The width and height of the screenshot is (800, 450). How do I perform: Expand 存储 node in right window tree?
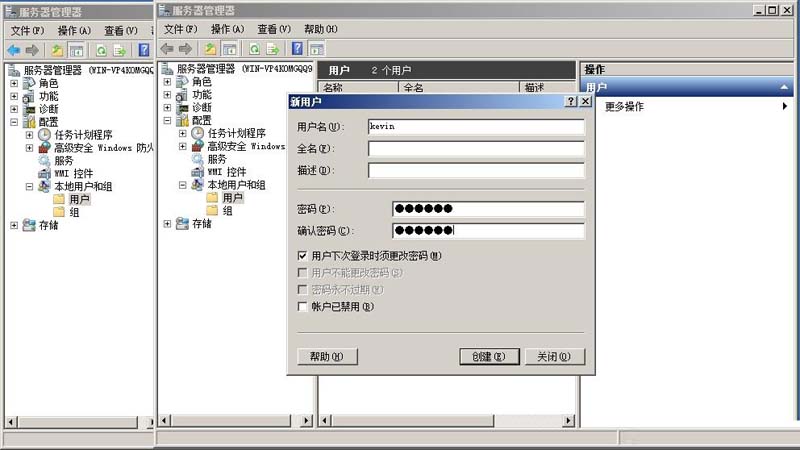(x=167, y=223)
